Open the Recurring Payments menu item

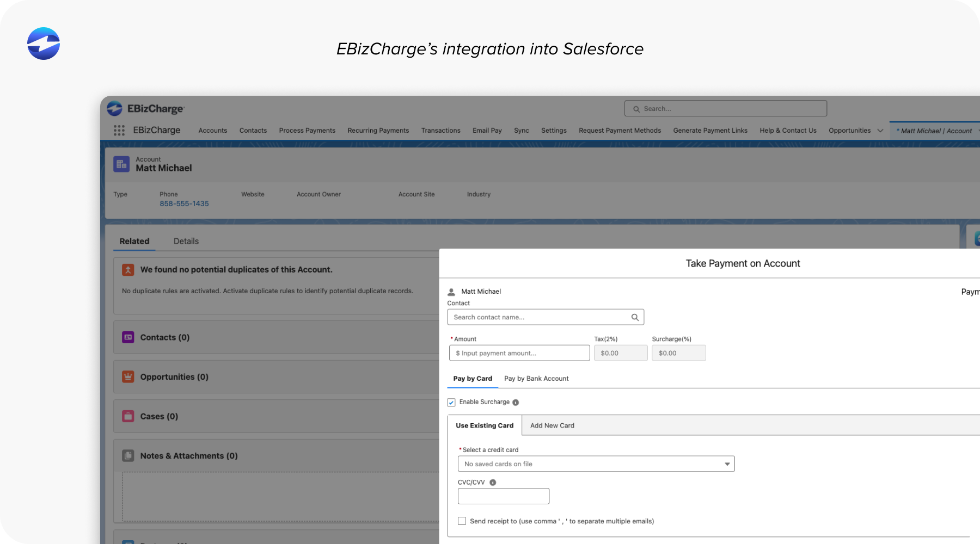coord(378,131)
